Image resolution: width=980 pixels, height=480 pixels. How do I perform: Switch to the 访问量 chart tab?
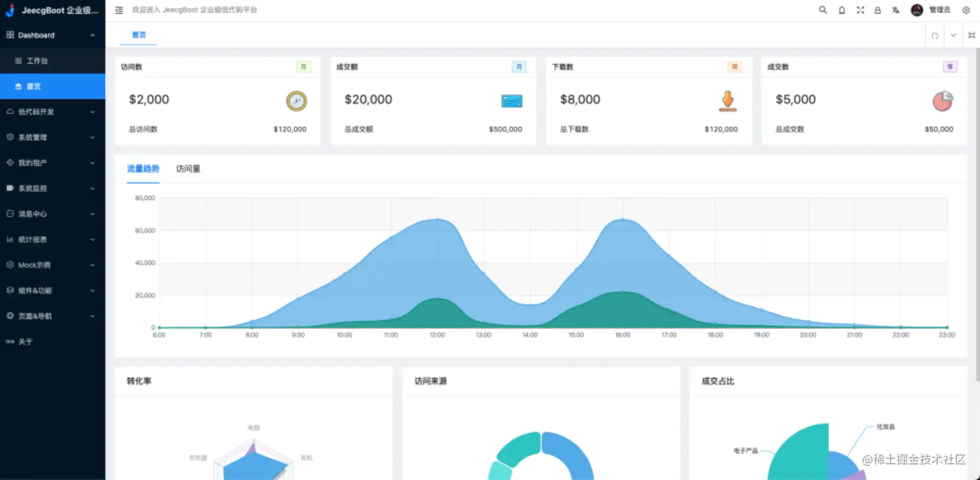click(x=188, y=168)
